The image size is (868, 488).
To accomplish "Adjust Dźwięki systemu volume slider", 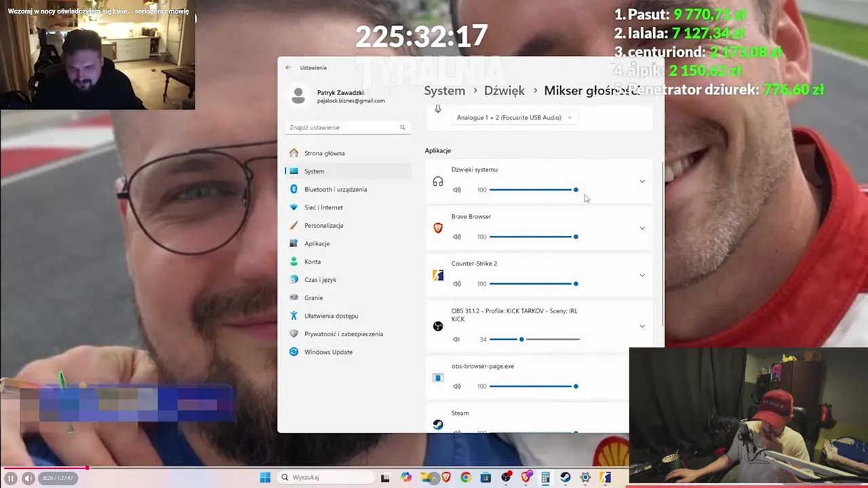I will pyautogui.click(x=534, y=190).
